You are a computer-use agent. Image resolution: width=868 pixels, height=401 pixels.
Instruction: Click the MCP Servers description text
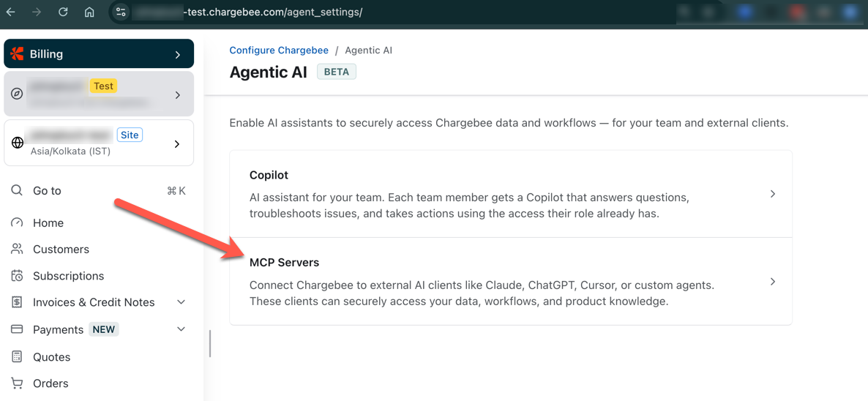(482, 293)
